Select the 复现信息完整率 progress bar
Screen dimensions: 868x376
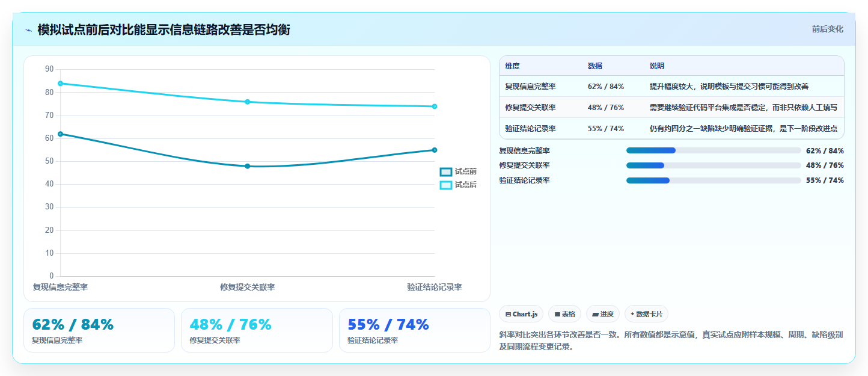click(714, 151)
